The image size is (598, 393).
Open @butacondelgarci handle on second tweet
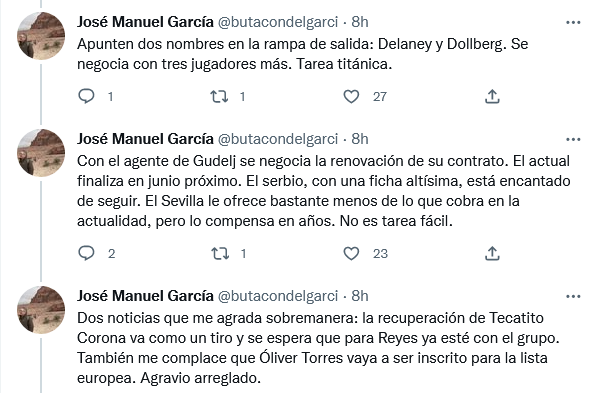point(278,139)
